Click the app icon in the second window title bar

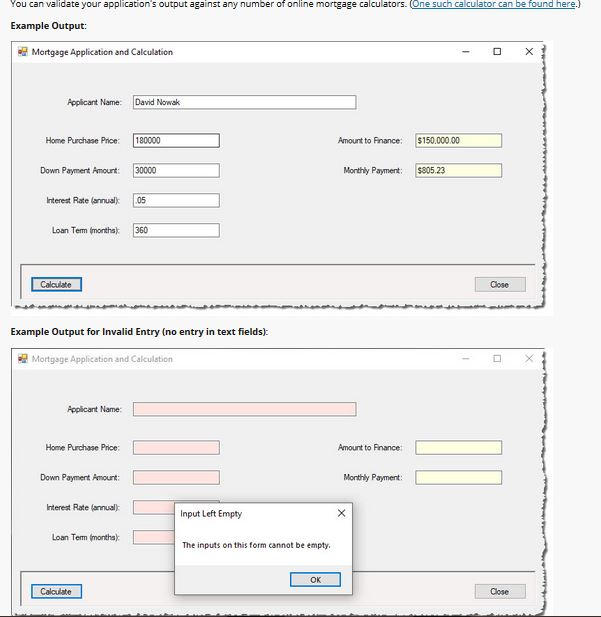click(23, 358)
